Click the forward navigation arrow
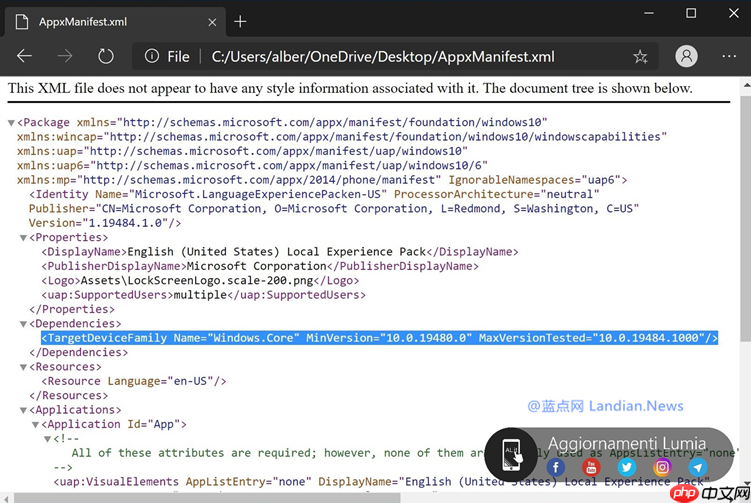Image resolution: width=751 pixels, height=503 pixels. pos(65,57)
